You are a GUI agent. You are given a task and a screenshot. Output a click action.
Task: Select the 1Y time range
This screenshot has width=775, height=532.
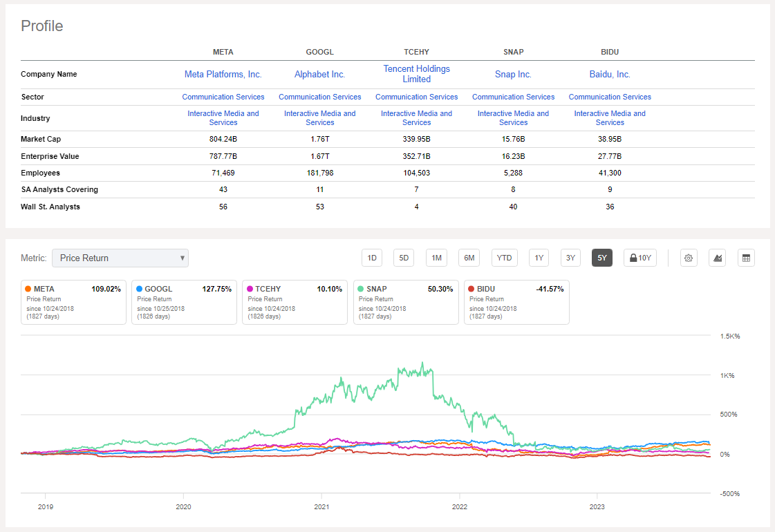(x=539, y=258)
